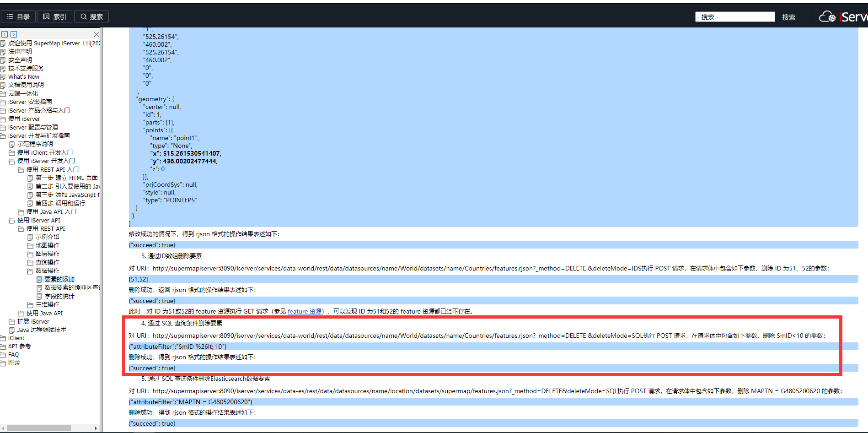Expand the 图层操作 folder
The height and width of the screenshot is (433, 868).
(30, 254)
